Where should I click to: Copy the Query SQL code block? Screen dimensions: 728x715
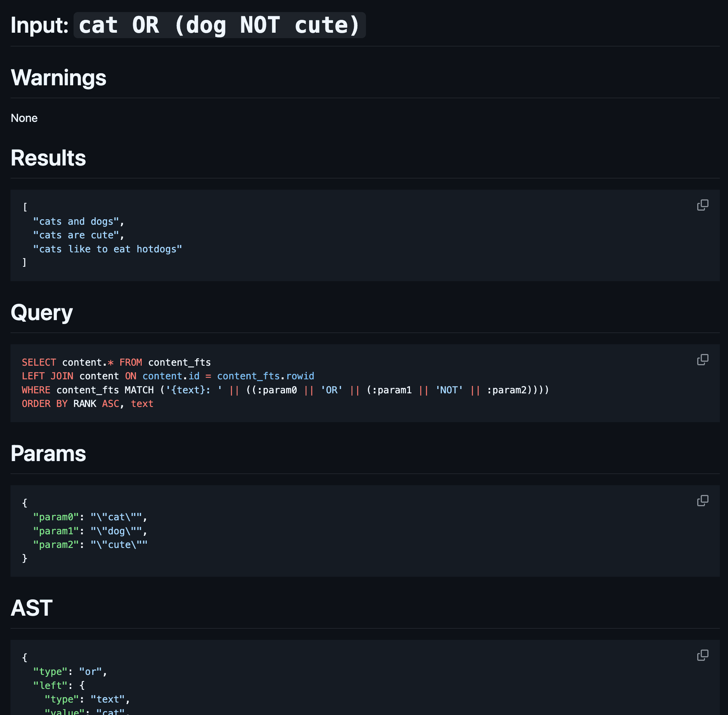(702, 359)
